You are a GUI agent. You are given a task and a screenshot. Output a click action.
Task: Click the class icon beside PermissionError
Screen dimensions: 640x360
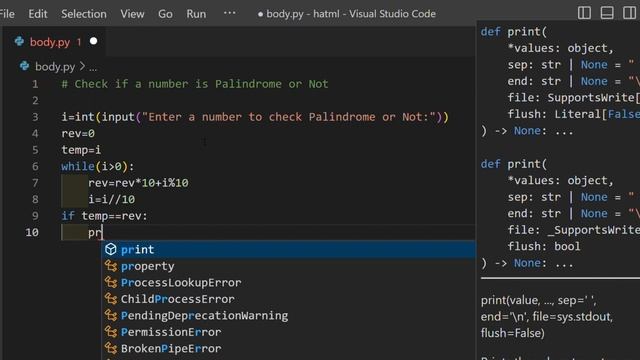point(111,332)
